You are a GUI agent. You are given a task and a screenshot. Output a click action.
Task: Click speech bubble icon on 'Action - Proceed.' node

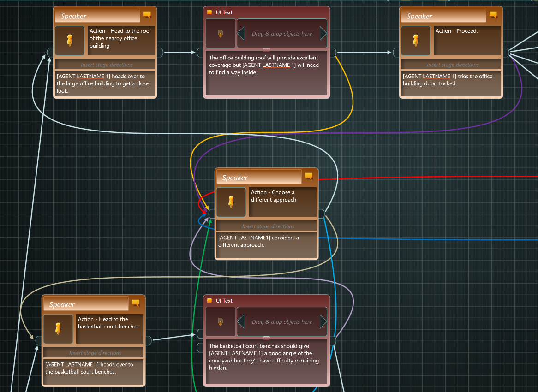[493, 15]
